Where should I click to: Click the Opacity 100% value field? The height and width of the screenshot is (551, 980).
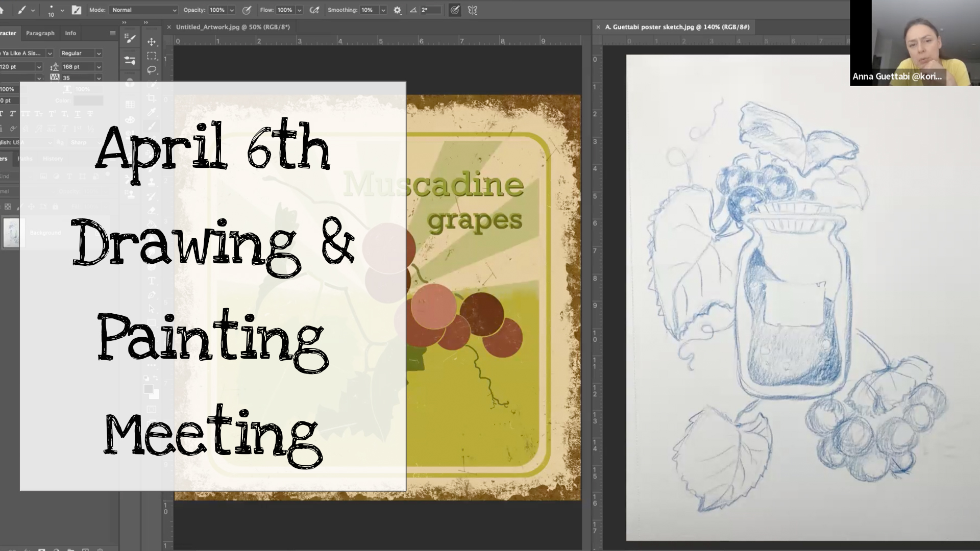point(217,10)
